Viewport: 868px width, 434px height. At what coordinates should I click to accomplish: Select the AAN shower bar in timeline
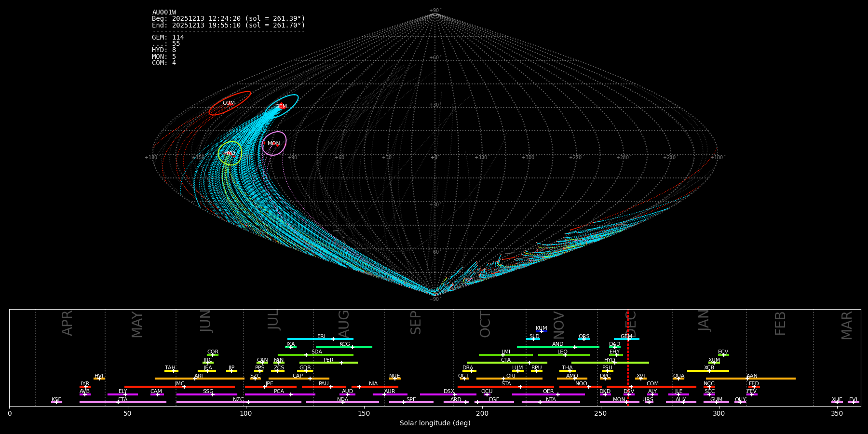[751, 379]
